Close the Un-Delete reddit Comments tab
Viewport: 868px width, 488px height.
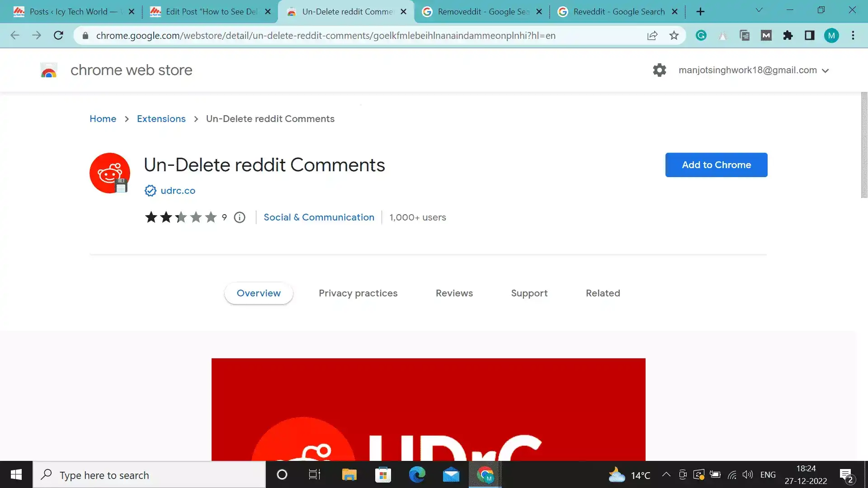(x=404, y=12)
